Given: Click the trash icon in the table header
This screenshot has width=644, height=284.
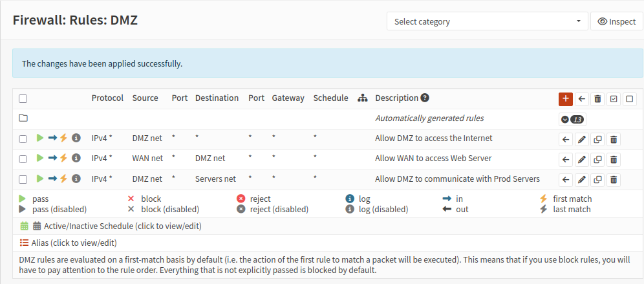Looking at the screenshot, I should 598,98.
